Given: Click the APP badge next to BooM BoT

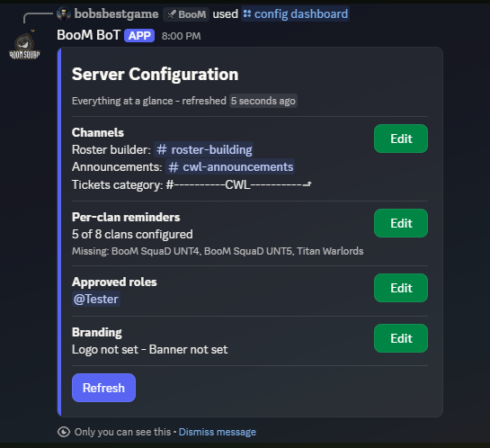Looking at the screenshot, I should [x=139, y=36].
